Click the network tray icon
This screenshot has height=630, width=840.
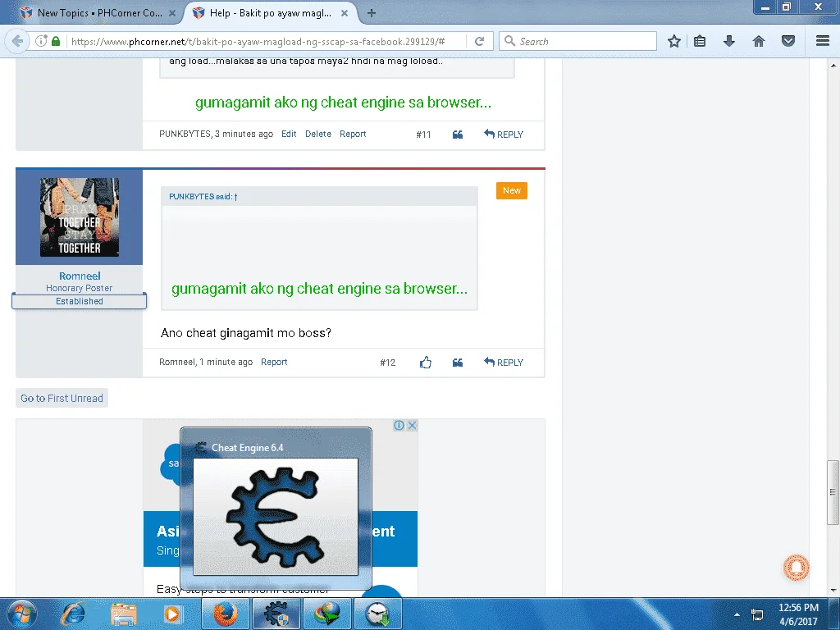(x=757, y=614)
